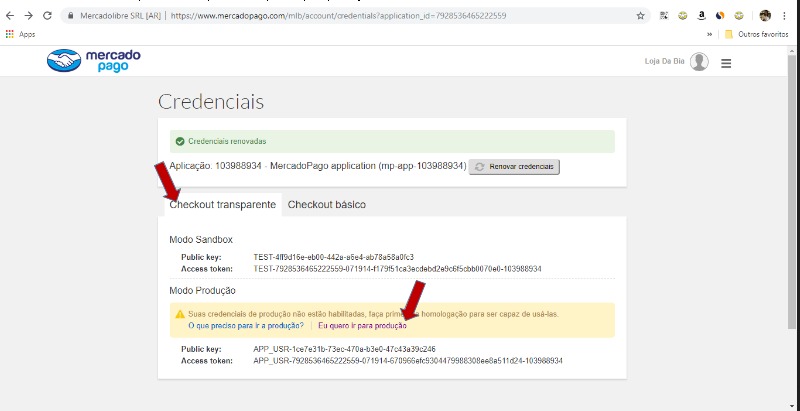Viewport: 800px width, 411px height.
Task: Switch to Checkout transparente tab
Action: point(222,204)
